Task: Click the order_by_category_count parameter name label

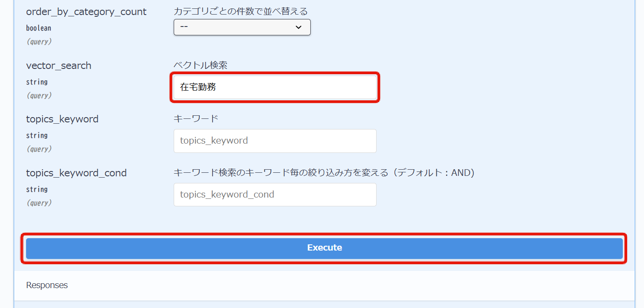Action: point(86,11)
